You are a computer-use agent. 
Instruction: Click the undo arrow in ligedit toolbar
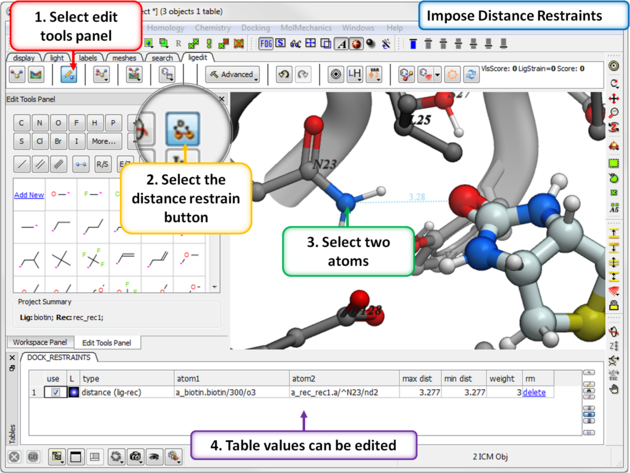point(283,75)
